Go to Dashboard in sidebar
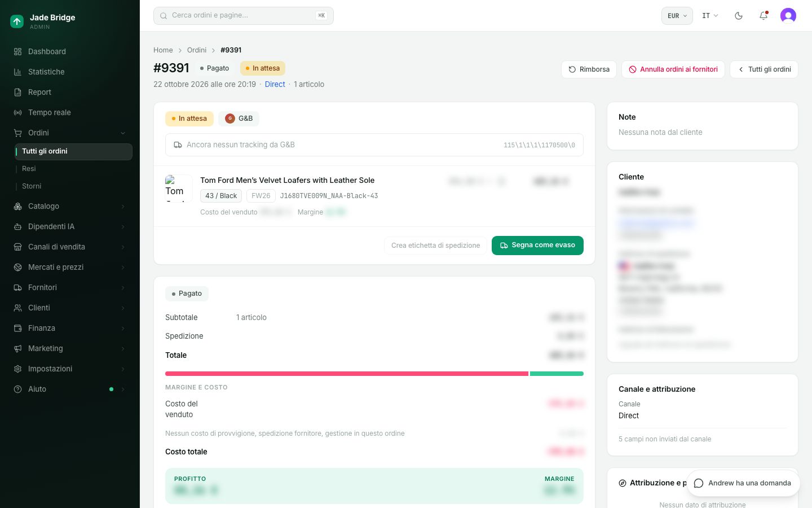 70,51
